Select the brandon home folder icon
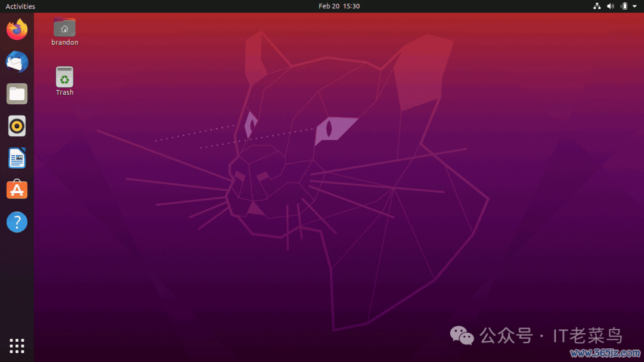The height and width of the screenshot is (362, 644). point(64,27)
